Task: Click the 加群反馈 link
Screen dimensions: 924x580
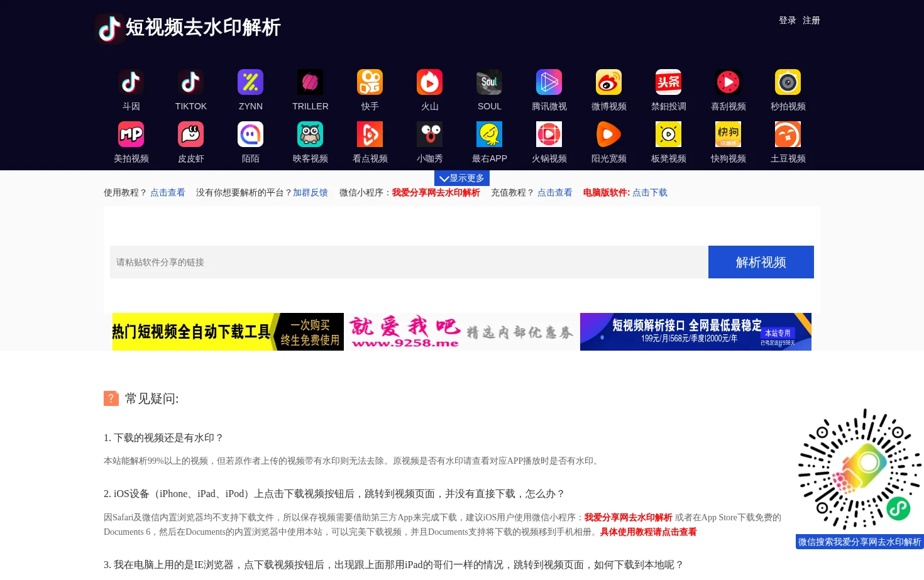Action: coord(311,193)
